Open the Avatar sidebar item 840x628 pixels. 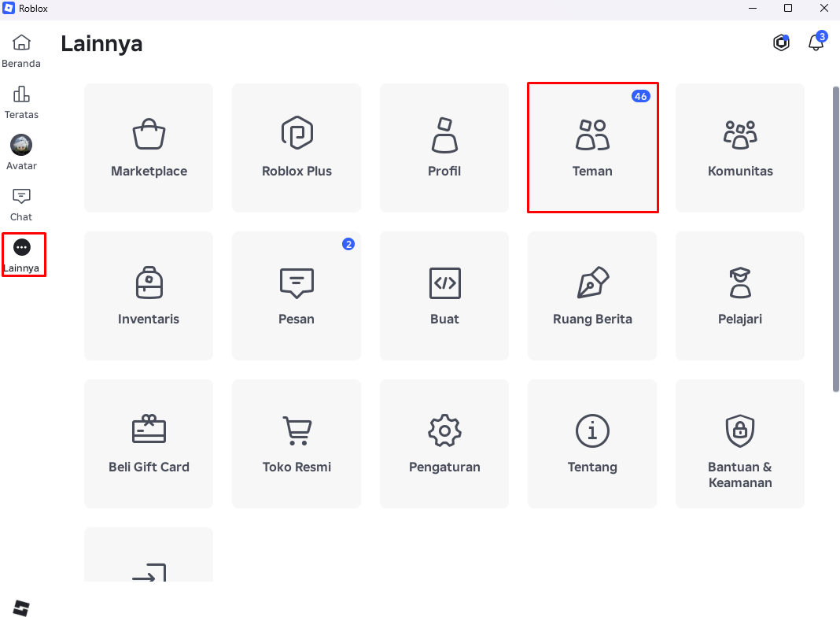(21, 152)
